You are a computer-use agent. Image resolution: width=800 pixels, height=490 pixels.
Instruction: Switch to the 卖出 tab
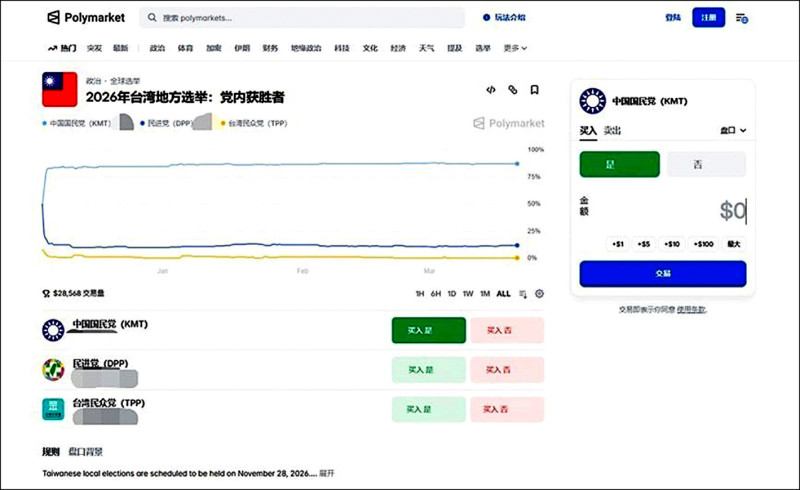pyautogui.click(x=612, y=130)
